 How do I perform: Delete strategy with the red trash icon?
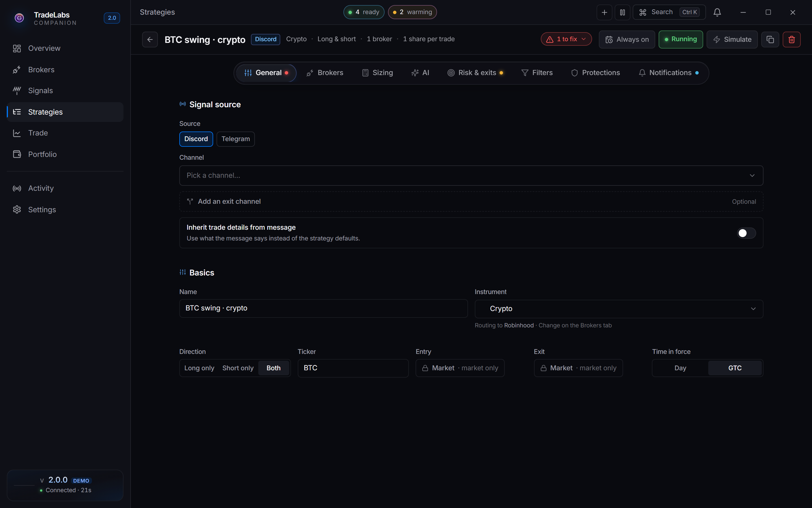pos(791,40)
